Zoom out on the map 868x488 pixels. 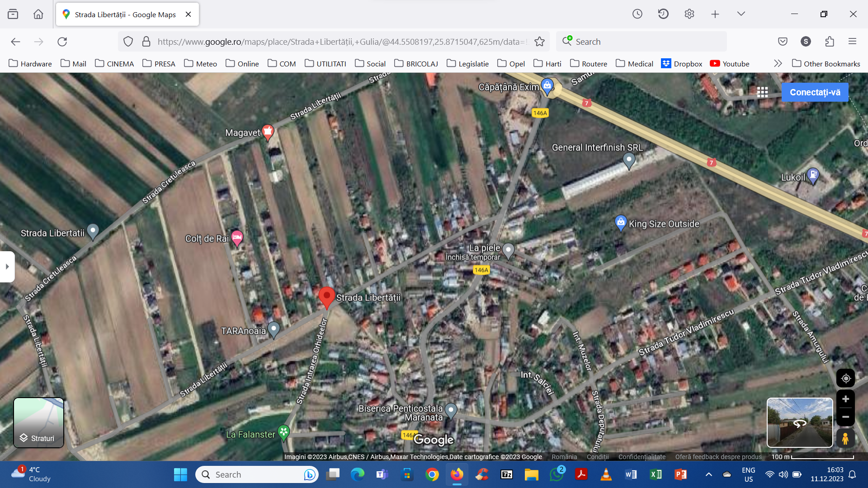(845, 417)
